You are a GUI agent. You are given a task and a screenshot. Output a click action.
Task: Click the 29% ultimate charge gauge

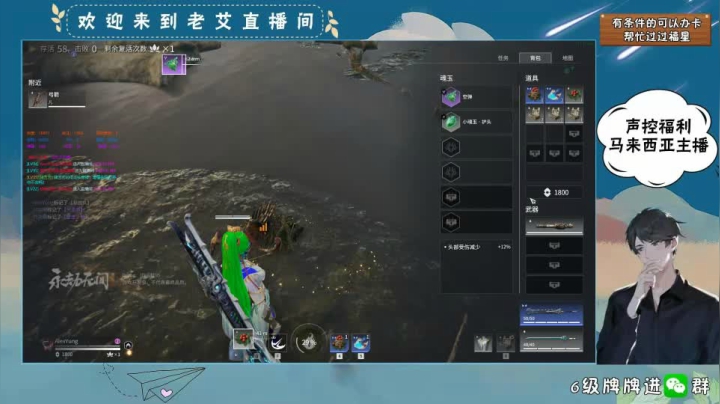tap(309, 342)
